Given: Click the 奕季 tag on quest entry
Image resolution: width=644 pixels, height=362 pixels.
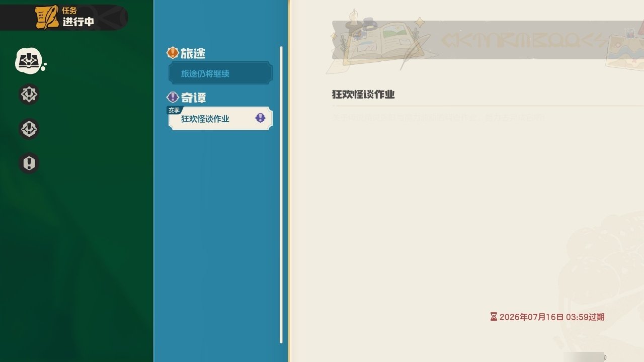Looking at the screenshot, I should tap(174, 110).
